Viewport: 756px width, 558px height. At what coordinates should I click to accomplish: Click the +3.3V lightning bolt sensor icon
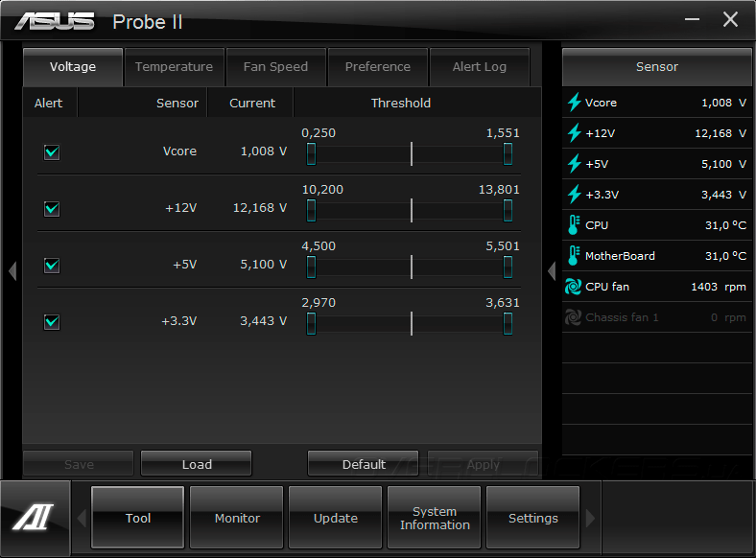[x=574, y=195]
